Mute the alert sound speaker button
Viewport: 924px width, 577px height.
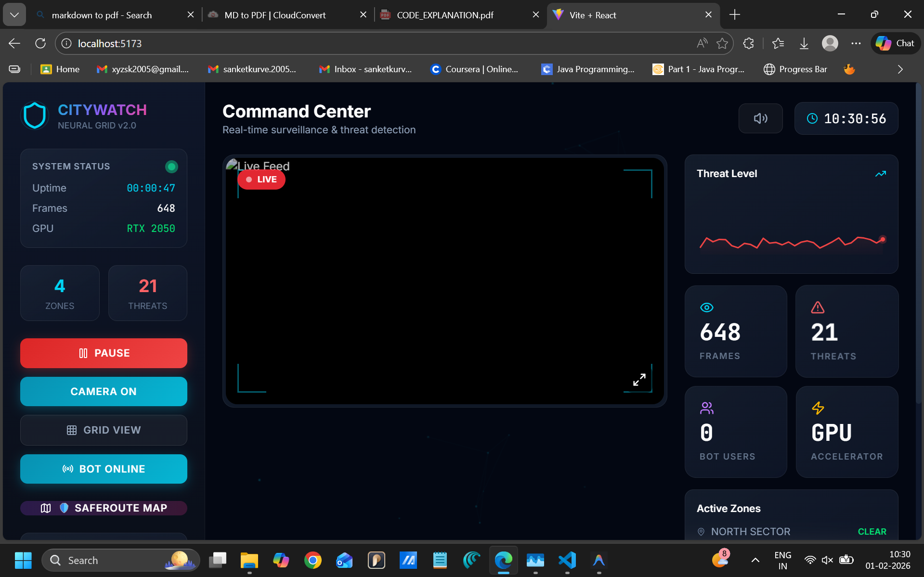coord(760,118)
